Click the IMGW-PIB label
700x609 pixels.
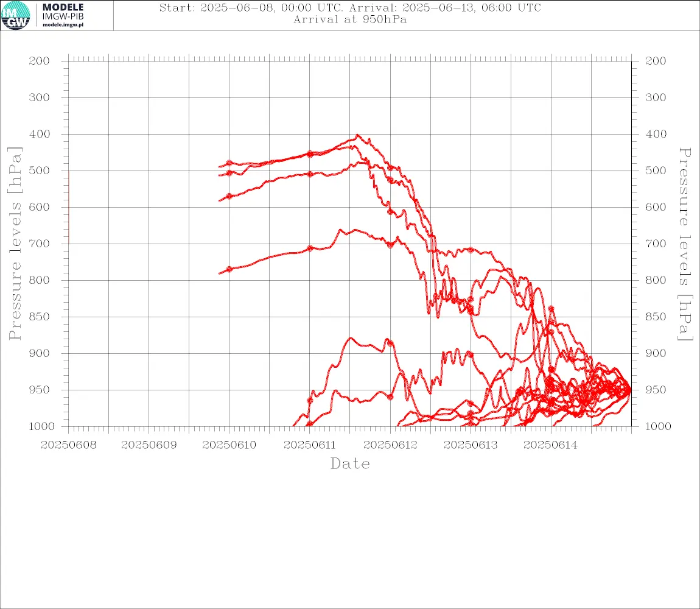[63, 16]
